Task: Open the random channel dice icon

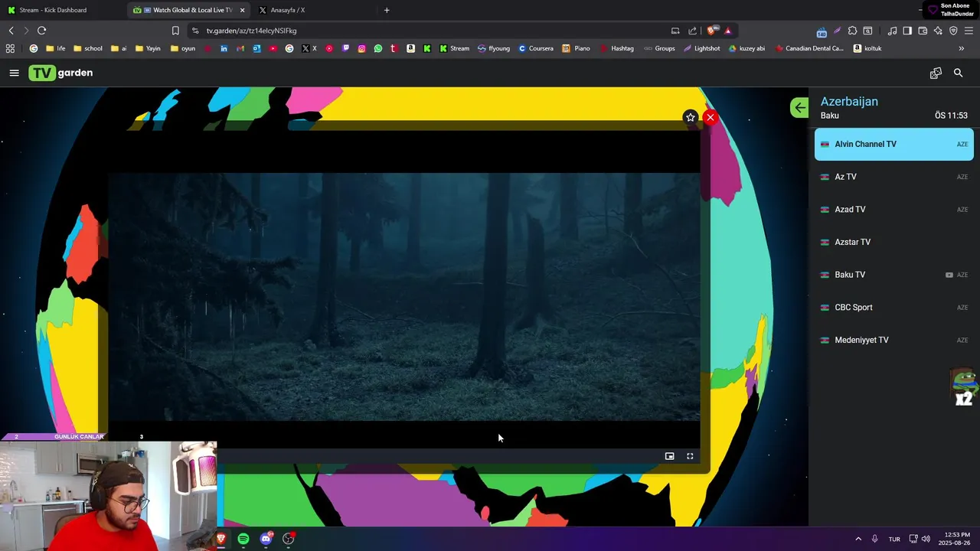Action: [x=936, y=73]
